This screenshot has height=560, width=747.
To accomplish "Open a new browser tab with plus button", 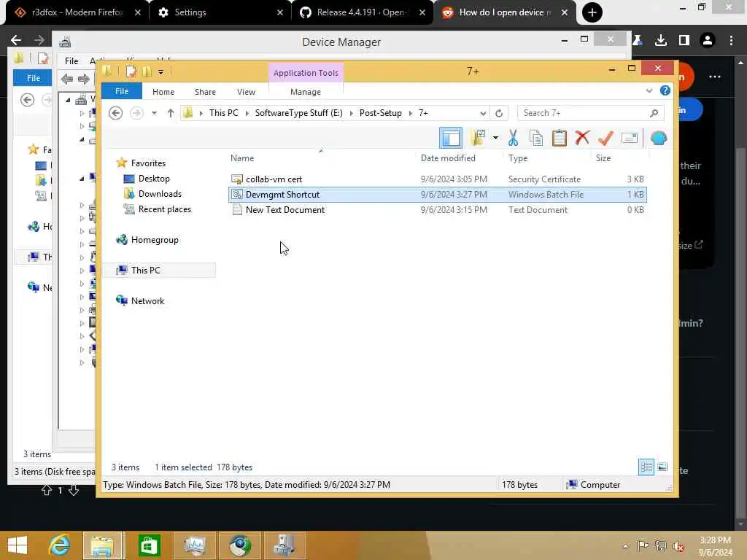I will coord(592,12).
